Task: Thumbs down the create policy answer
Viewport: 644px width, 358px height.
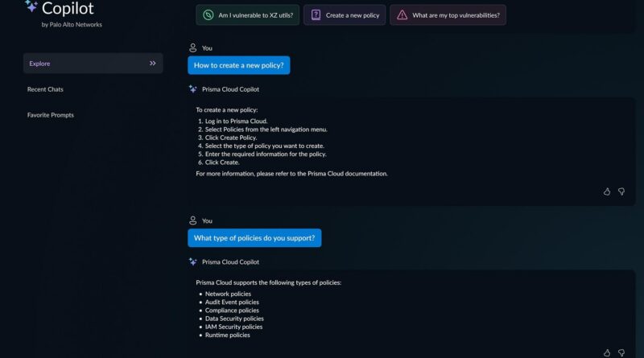Action: click(621, 191)
